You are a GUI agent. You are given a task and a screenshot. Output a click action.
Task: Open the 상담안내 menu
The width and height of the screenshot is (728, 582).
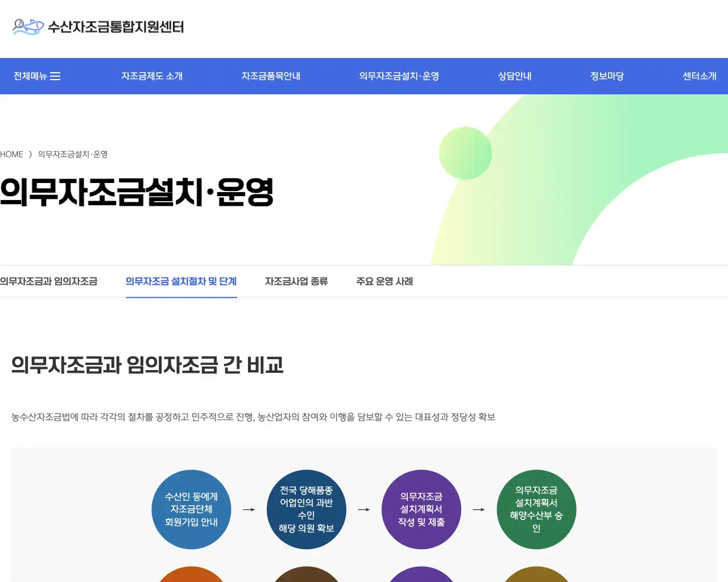tap(514, 76)
